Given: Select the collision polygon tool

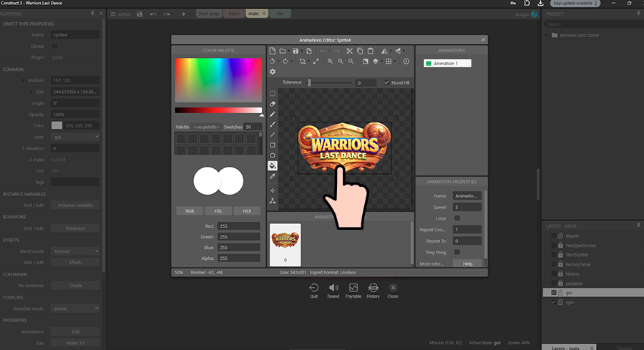Looking at the screenshot, I should (x=273, y=201).
